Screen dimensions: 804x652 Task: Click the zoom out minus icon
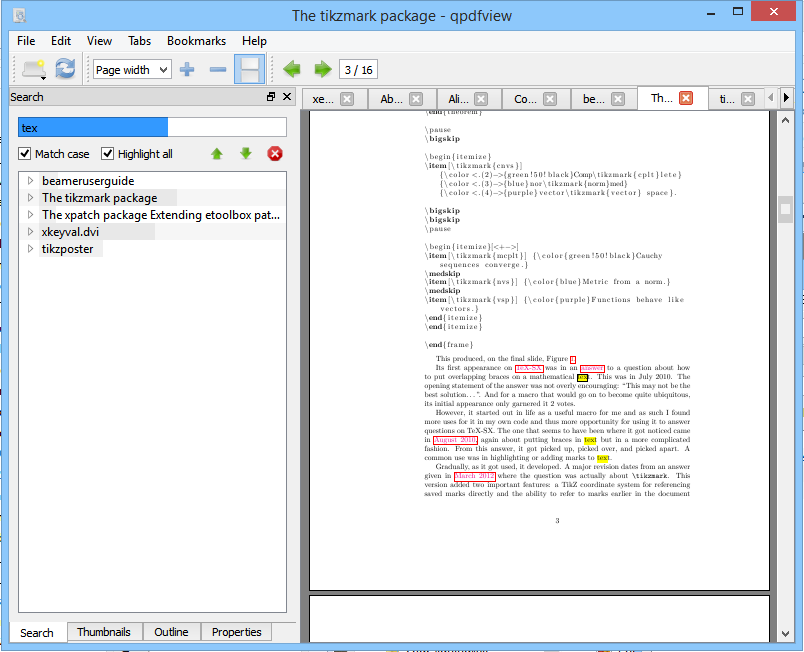(217, 69)
